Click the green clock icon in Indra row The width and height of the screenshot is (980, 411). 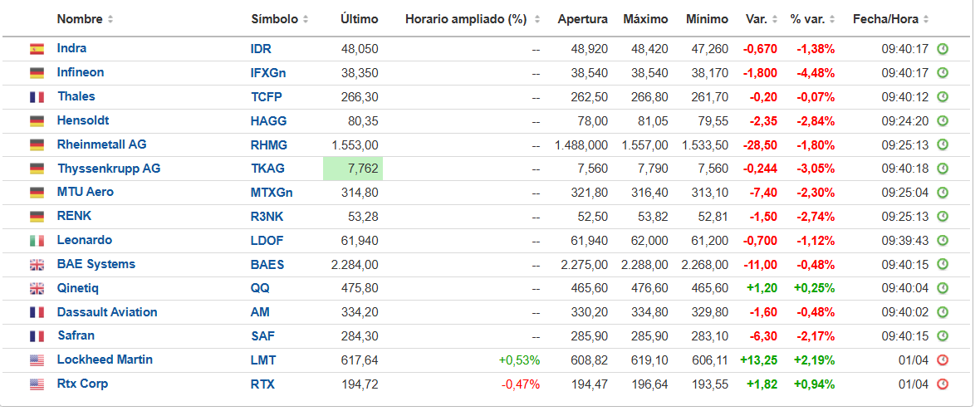(x=943, y=49)
